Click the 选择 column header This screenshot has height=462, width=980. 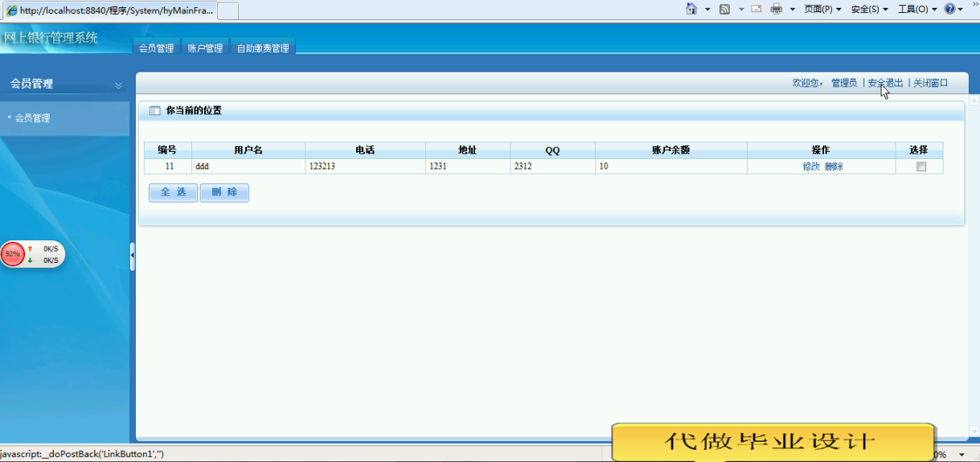click(x=919, y=150)
